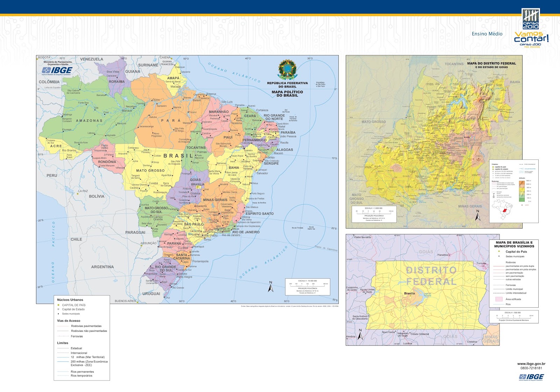The width and height of the screenshot is (560, 392).
Task: Select the PARÁ state label
Action: 171,120
